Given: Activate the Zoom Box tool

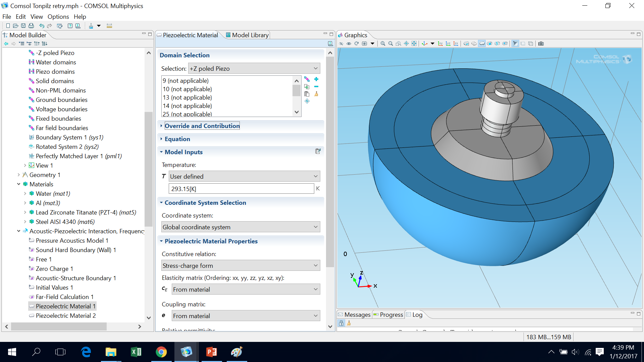Looking at the screenshot, I should tap(398, 44).
